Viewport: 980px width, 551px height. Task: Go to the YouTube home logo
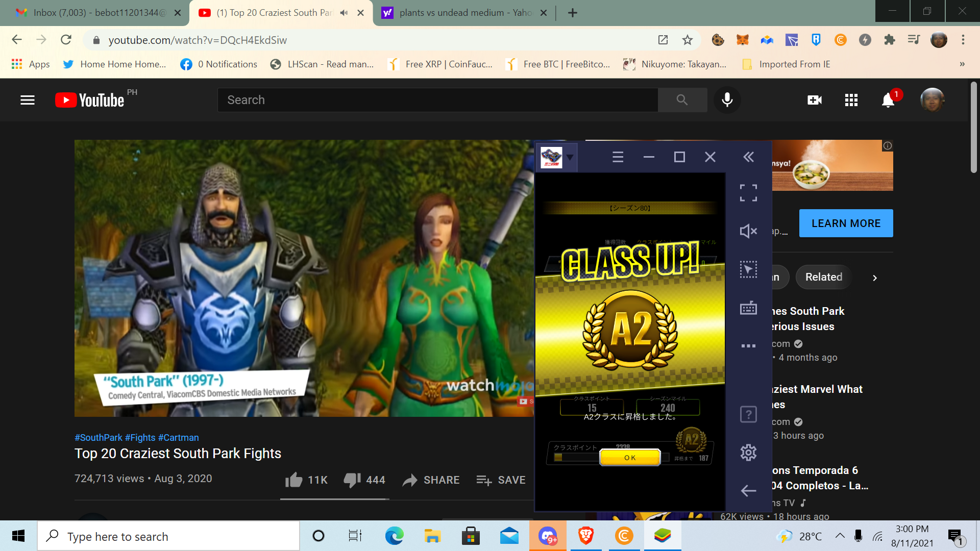click(x=90, y=100)
